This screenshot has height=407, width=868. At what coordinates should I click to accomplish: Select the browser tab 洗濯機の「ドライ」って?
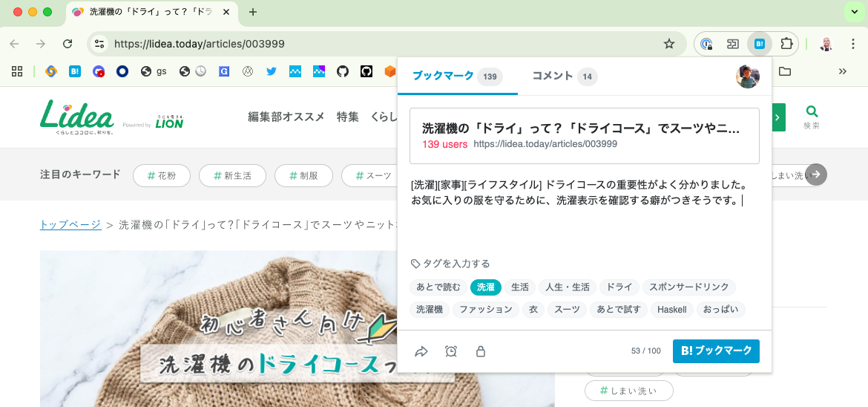(152, 12)
